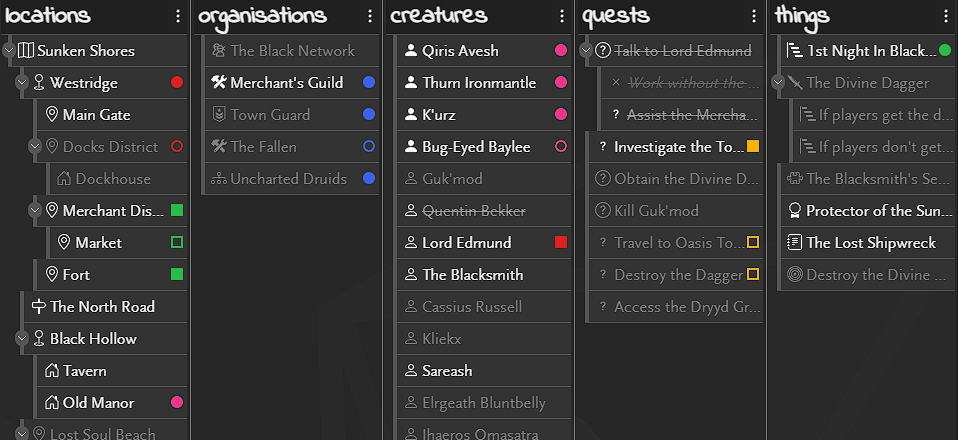Click the shield icon beside Town Guard
This screenshot has height=440, width=958.
pos(218,115)
